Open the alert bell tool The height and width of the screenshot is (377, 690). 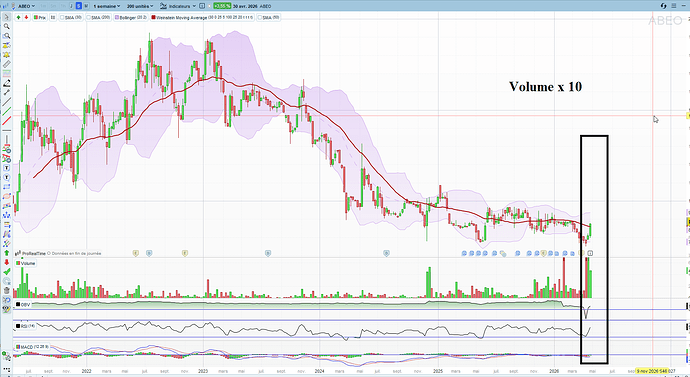click(7, 55)
